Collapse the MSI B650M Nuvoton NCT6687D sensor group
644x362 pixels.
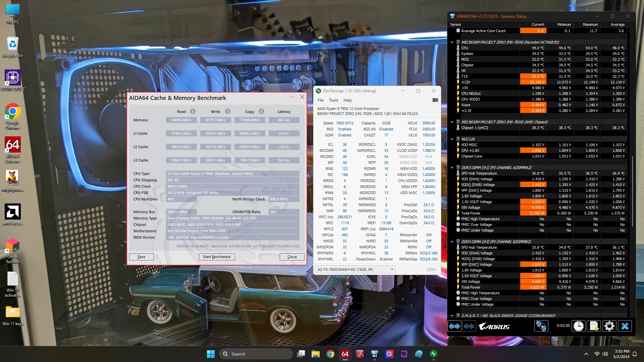pos(452,42)
